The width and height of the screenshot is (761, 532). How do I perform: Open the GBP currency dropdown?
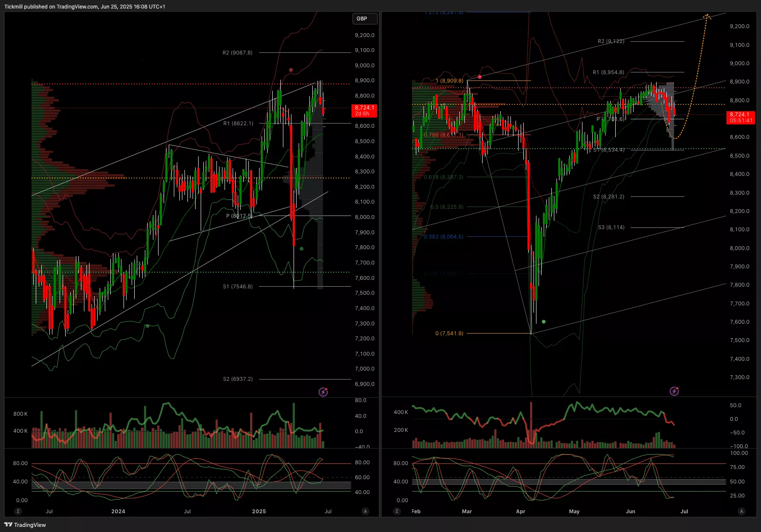coord(365,19)
